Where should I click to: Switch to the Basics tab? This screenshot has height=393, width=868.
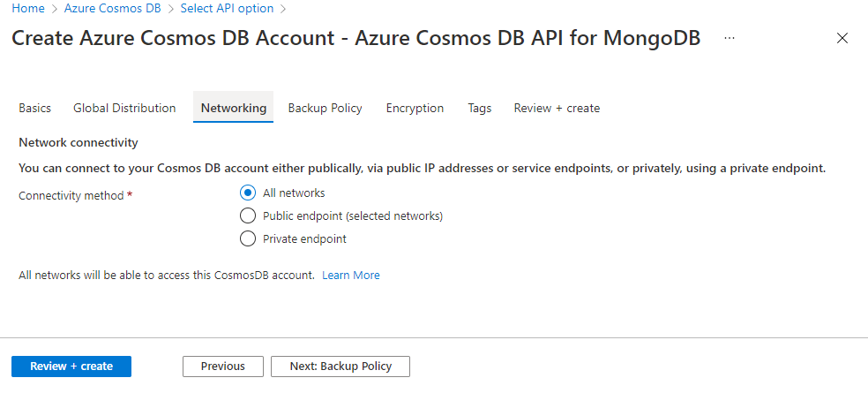click(35, 108)
